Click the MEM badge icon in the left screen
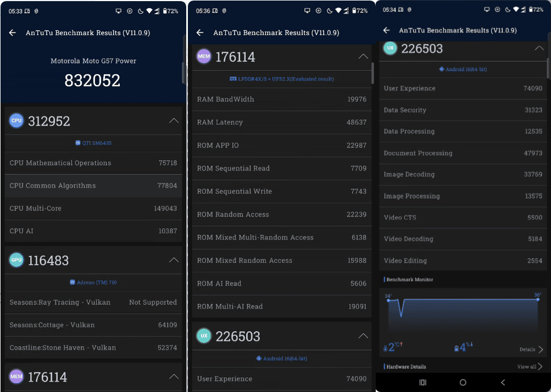The image size is (551, 392). point(16,377)
